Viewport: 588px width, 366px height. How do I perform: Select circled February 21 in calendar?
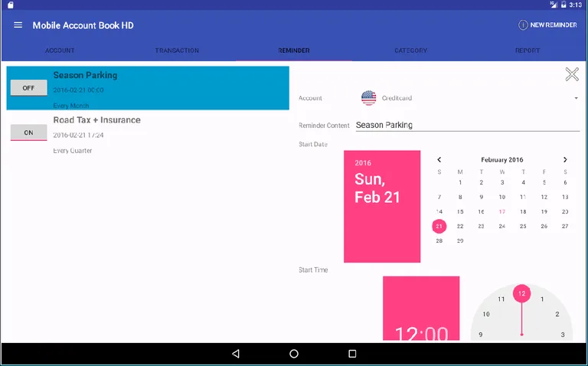pyautogui.click(x=439, y=226)
